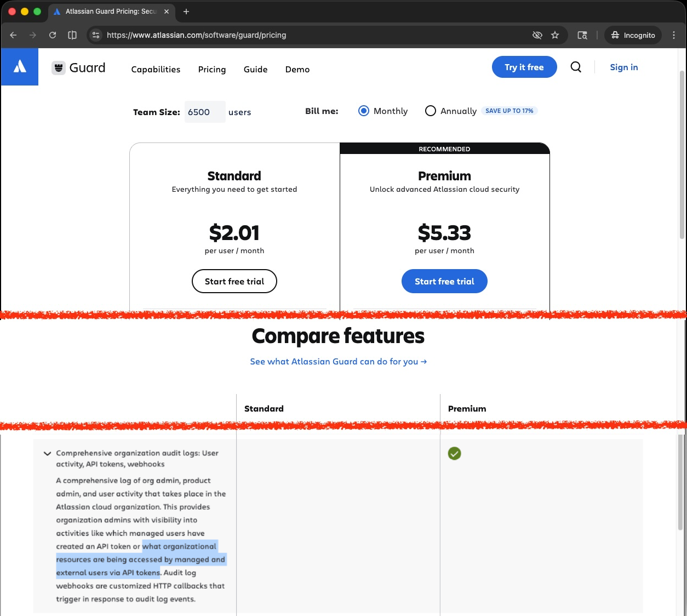
Task: Click the Guard product logo
Action: 78,68
